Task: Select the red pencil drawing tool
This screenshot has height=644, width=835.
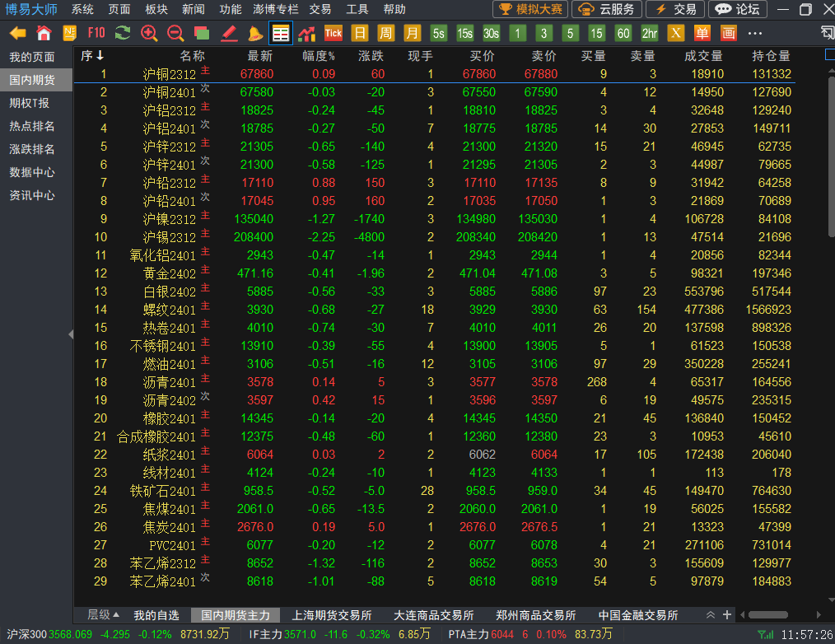Action: point(229,33)
